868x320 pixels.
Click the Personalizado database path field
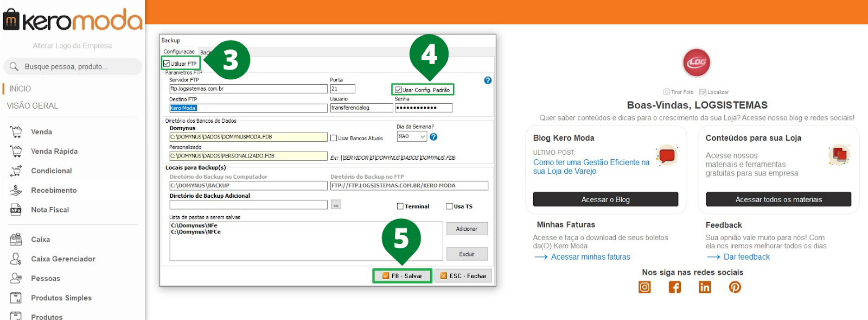[x=248, y=156]
